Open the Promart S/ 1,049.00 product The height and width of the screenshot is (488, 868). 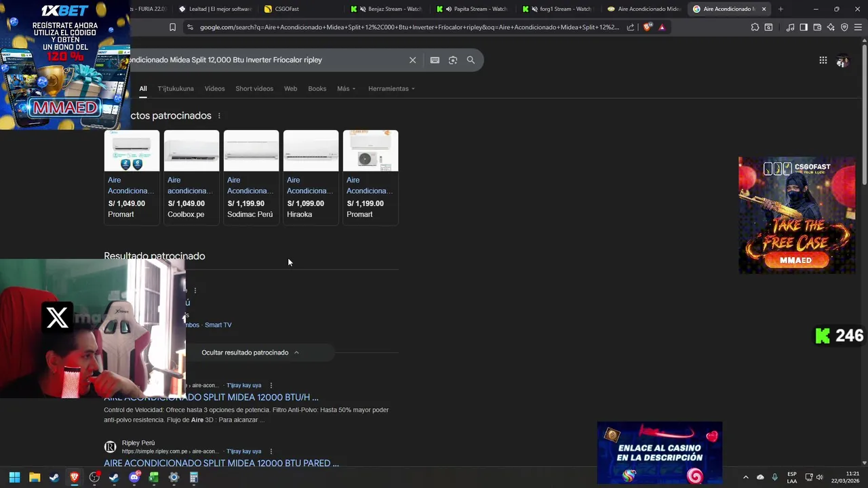(132, 178)
